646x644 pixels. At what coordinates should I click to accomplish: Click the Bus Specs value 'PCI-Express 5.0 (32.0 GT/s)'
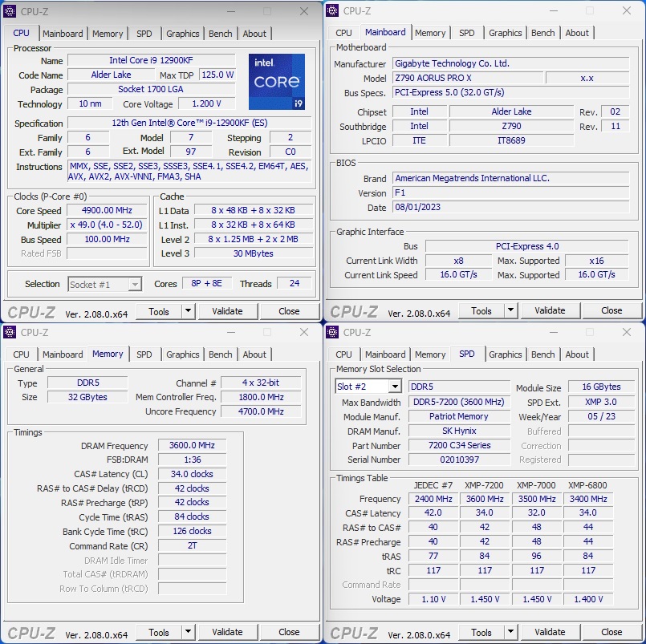(x=511, y=92)
